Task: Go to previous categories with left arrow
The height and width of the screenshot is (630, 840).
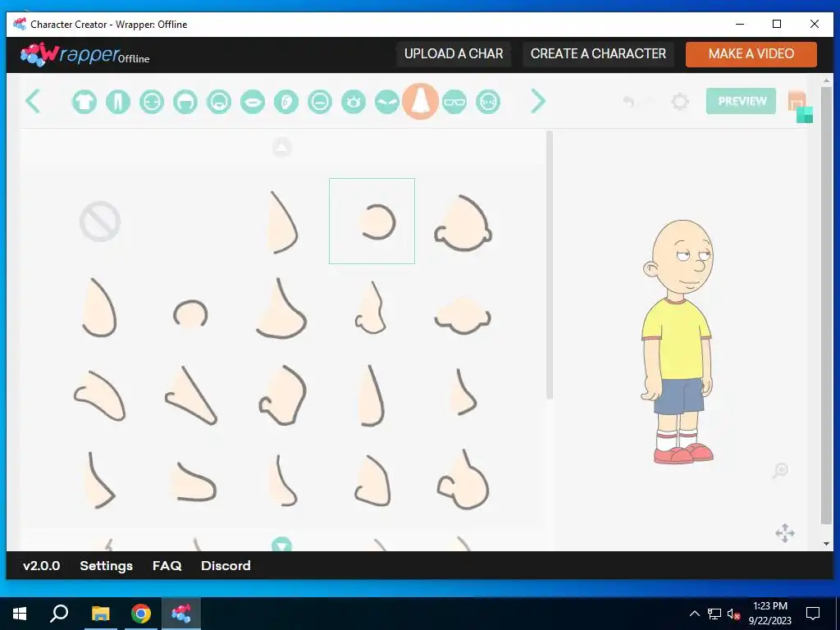Action: 33,101
